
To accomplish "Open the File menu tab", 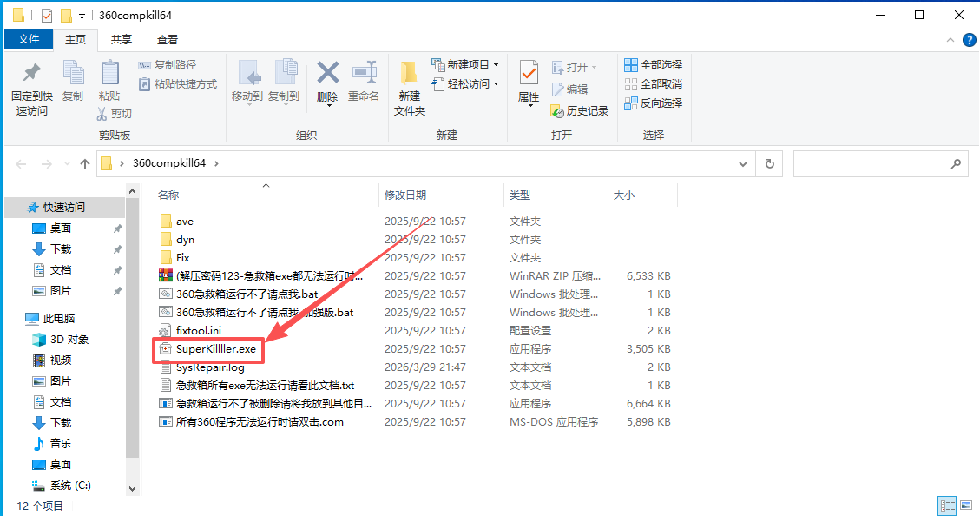I will point(29,39).
